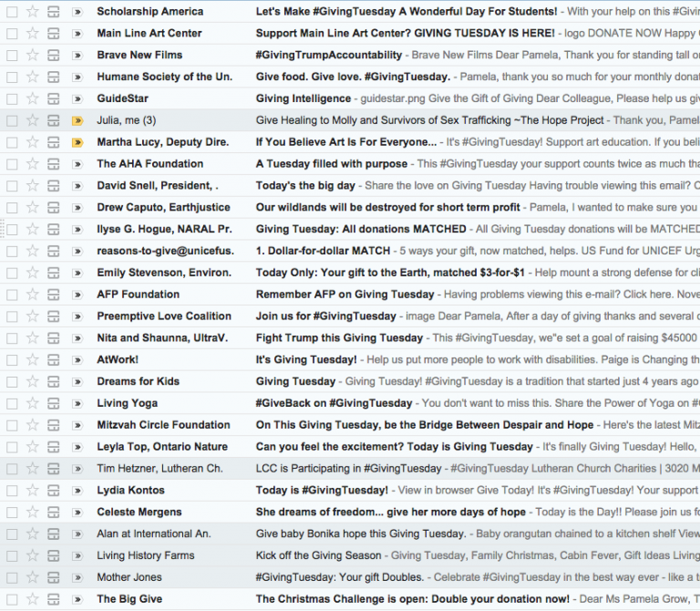Open 'Today's the big day' email
700x611 pixels.
click(x=305, y=186)
